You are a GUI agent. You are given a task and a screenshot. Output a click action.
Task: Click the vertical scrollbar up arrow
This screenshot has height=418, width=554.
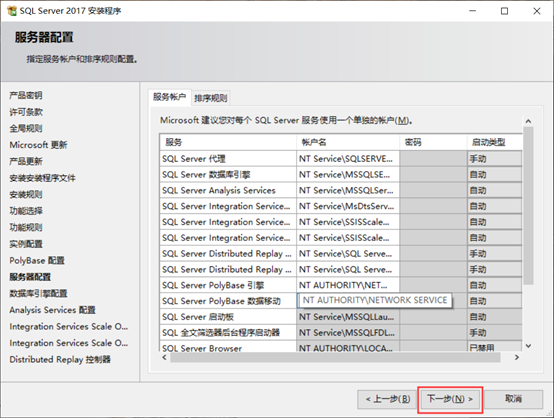click(x=528, y=121)
